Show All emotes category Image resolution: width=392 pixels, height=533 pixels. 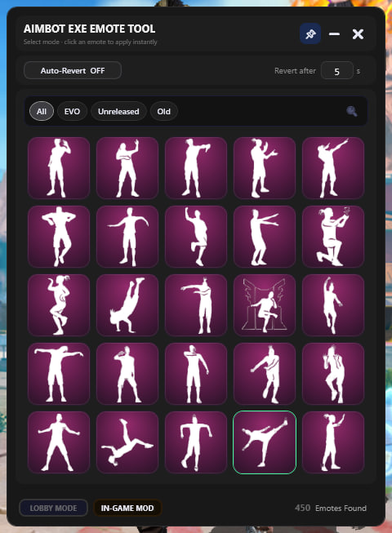point(42,111)
